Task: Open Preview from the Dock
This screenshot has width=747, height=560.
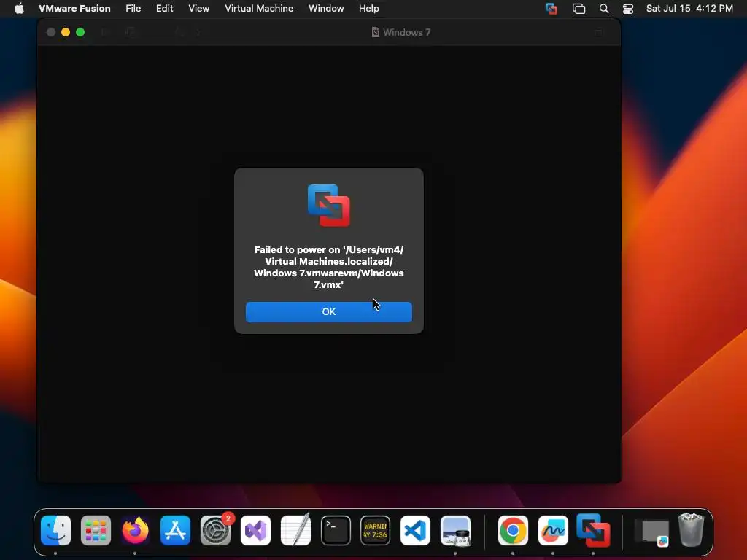Action: (455, 531)
